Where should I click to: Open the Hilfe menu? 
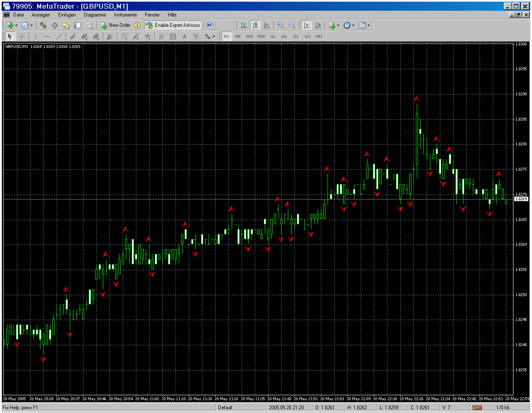coord(172,15)
